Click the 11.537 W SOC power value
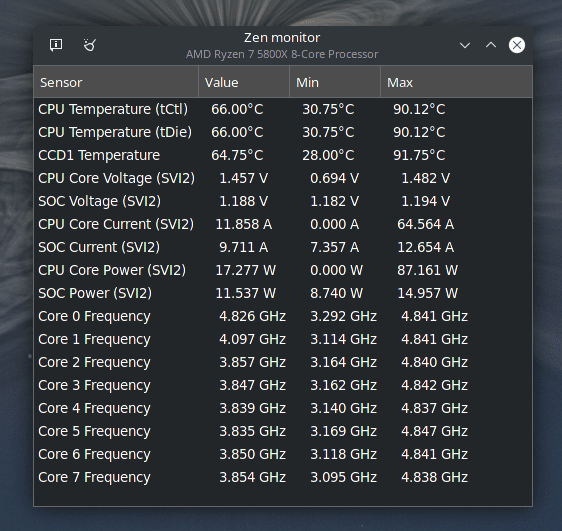The height and width of the screenshot is (531, 562). click(246, 293)
